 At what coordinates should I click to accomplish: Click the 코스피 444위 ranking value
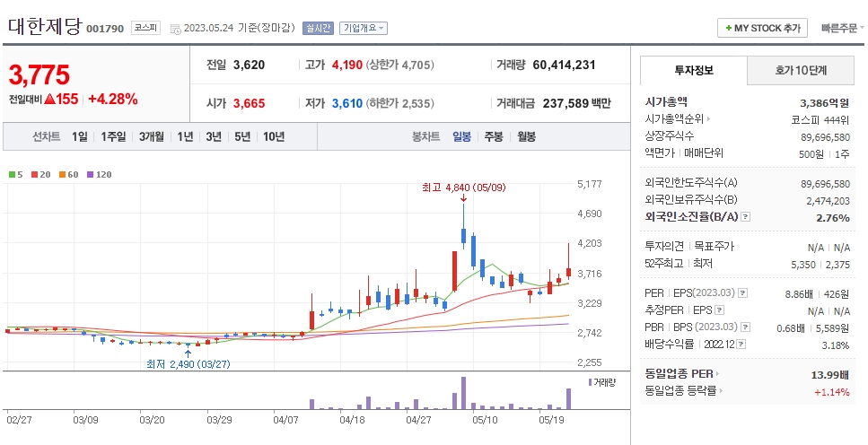(820, 119)
